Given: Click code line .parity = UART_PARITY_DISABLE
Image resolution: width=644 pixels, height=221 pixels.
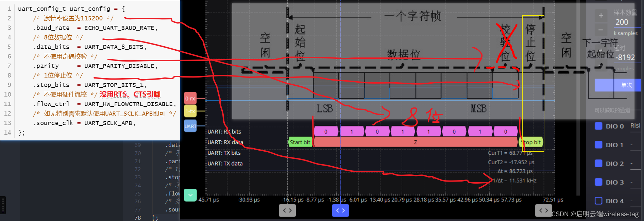Looking at the screenshot, I should (96, 66).
